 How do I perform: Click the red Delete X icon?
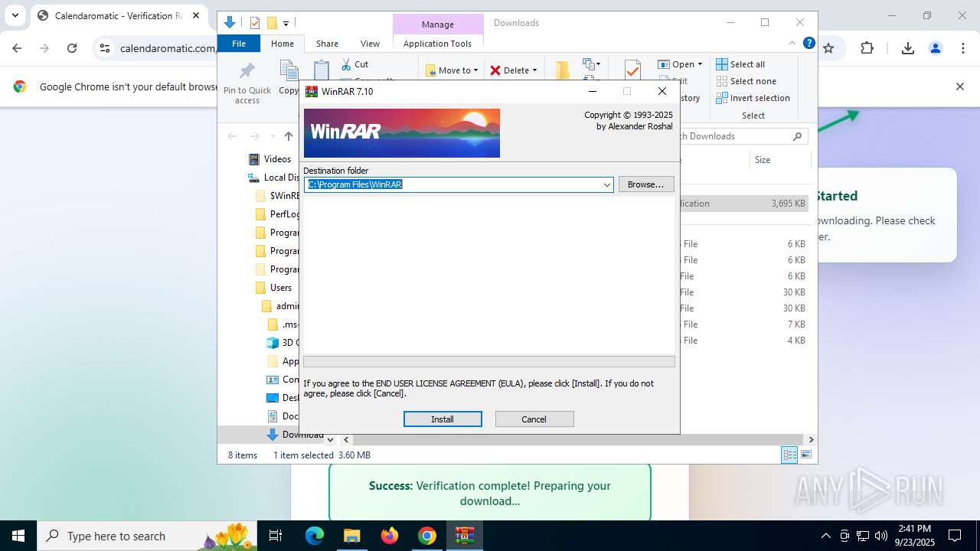point(495,70)
